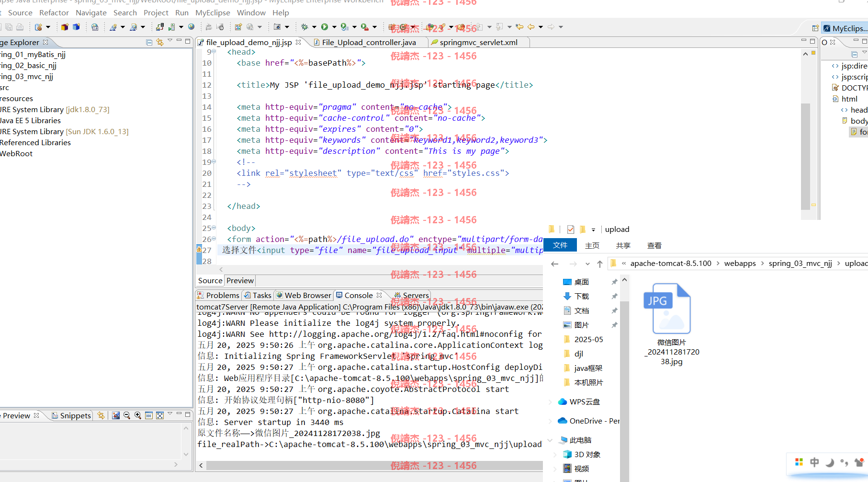This screenshot has height=482, width=868.
Task: Switch to the Problems tab
Action: [218, 295]
